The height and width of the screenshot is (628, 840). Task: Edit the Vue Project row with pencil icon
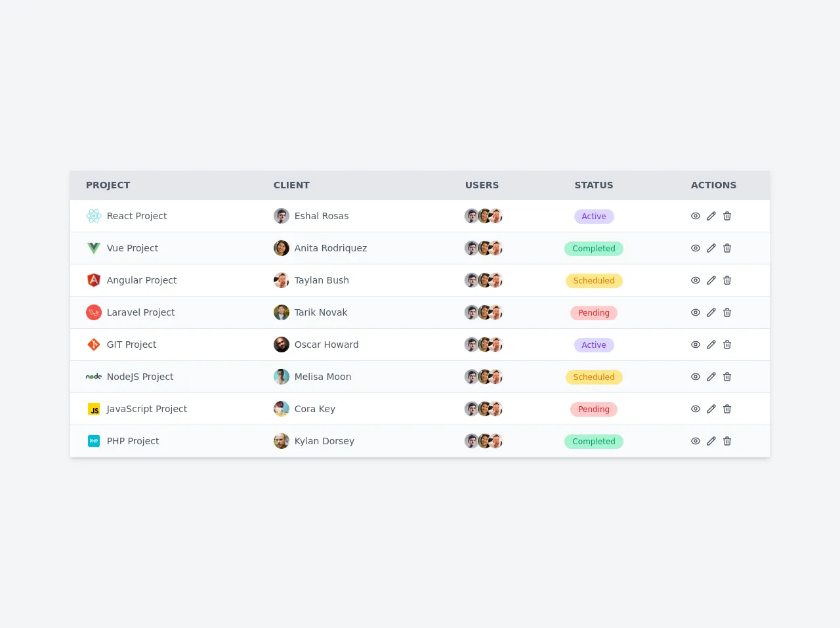click(x=711, y=248)
